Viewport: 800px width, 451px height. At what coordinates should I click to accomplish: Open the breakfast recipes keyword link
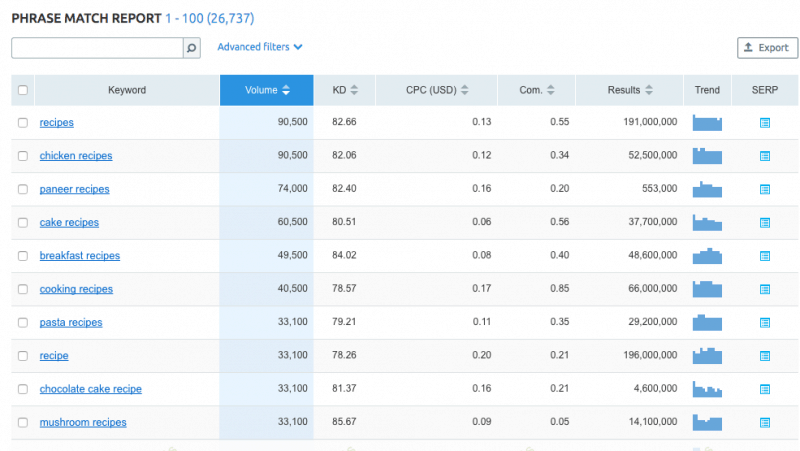tap(80, 256)
